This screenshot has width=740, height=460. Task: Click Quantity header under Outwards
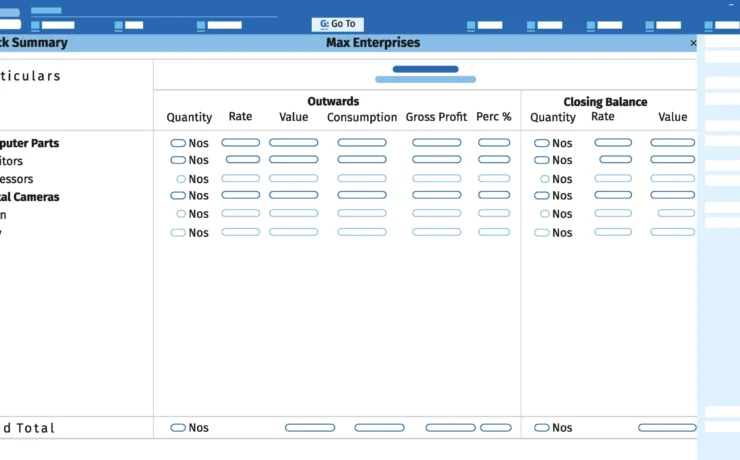tap(189, 117)
